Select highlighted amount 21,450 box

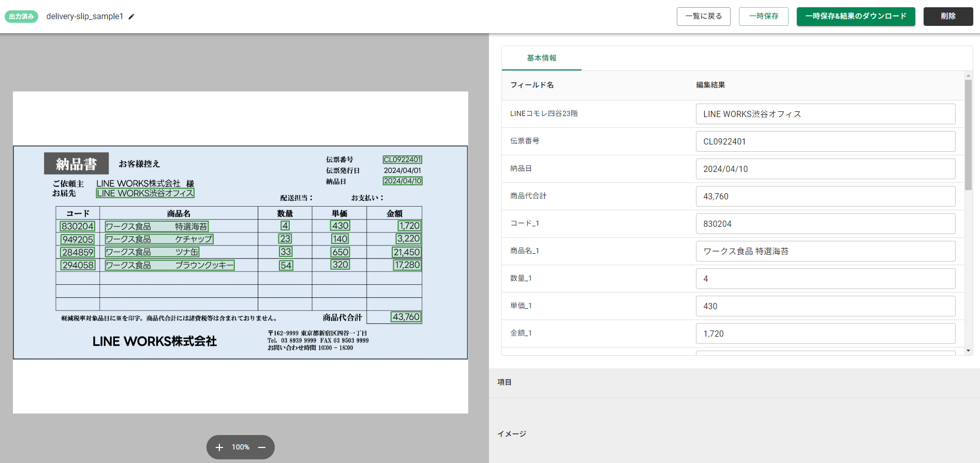pos(406,252)
